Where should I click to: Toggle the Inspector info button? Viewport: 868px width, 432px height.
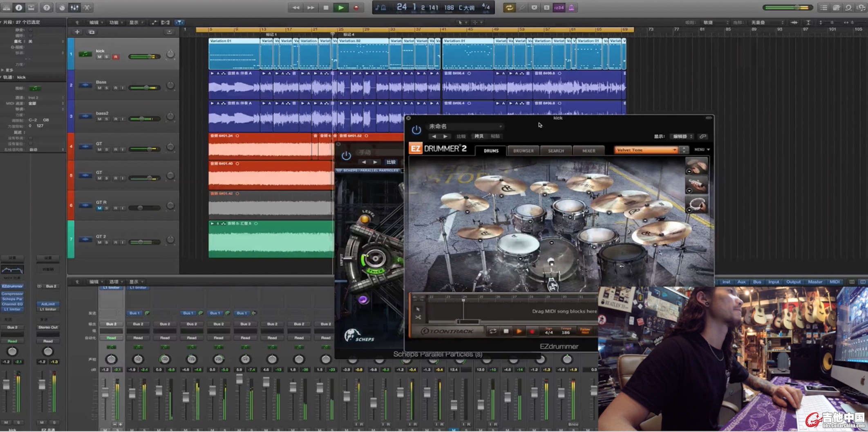19,7
